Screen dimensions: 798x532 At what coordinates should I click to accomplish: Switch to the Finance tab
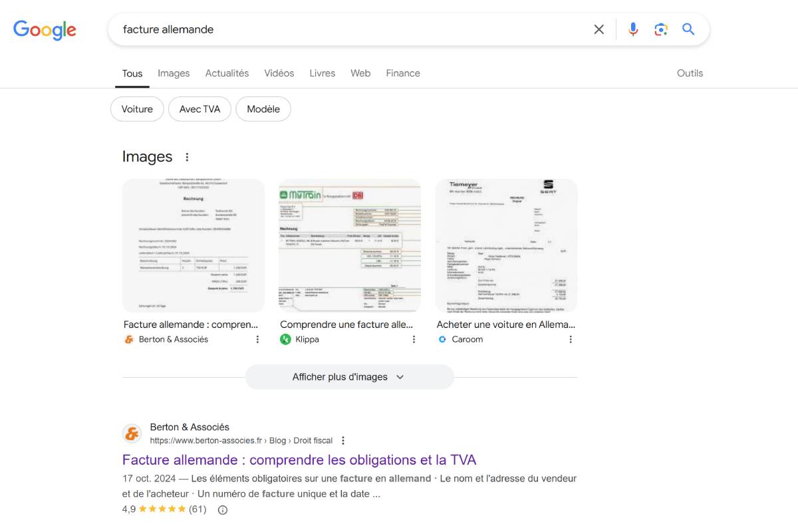click(403, 73)
